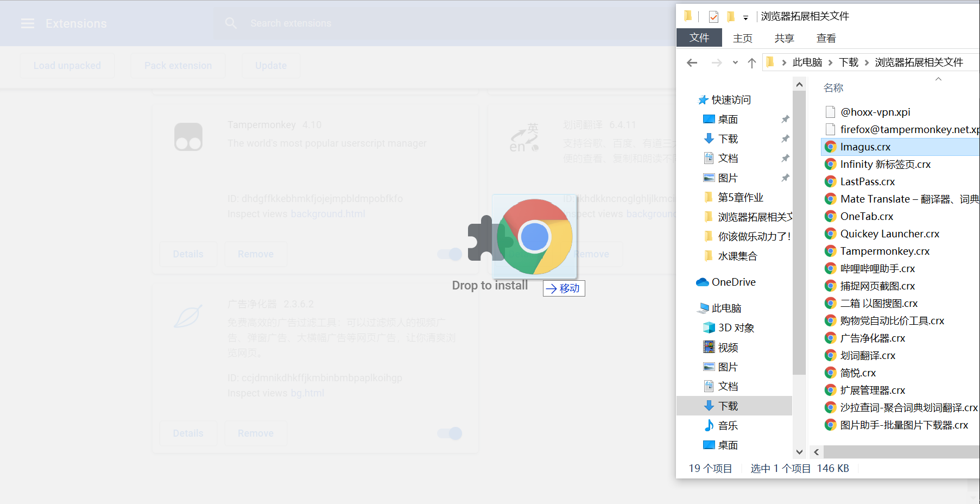
Task: Click Pack extension button
Action: point(178,66)
